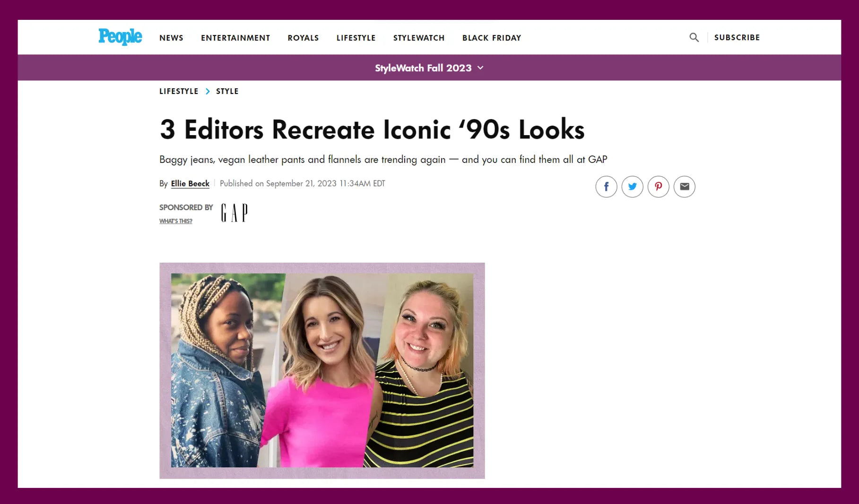Viewport: 859px width, 504px height.
Task: Share article on Twitter
Action: pos(632,187)
